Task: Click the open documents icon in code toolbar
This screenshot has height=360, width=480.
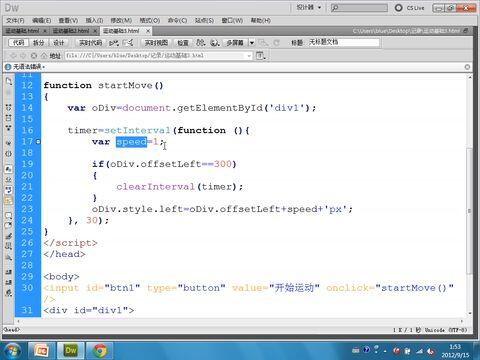Action: tap(9, 81)
